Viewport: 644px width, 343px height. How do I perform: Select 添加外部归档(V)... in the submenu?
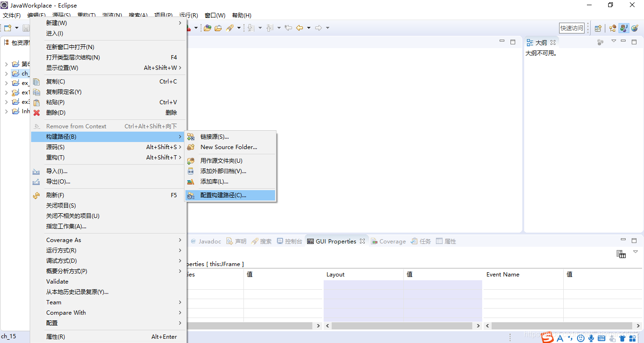pyautogui.click(x=230, y=171)
